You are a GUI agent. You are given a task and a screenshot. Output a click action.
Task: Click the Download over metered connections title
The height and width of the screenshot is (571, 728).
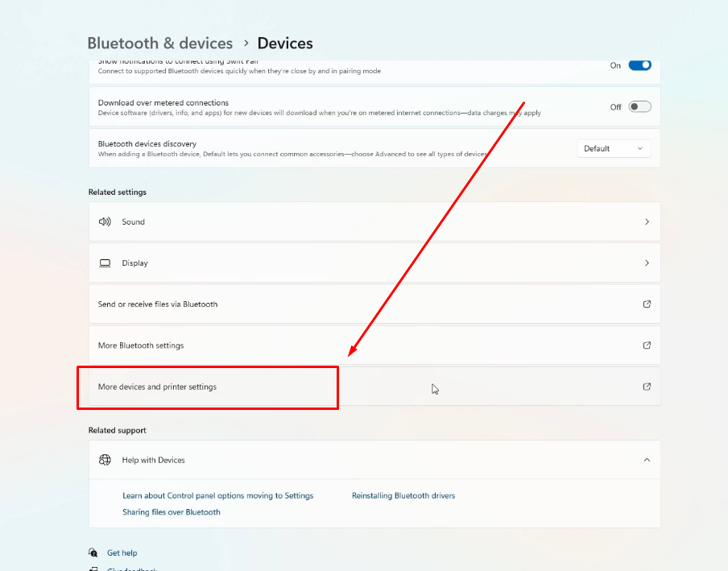click(x=163, y=102)
